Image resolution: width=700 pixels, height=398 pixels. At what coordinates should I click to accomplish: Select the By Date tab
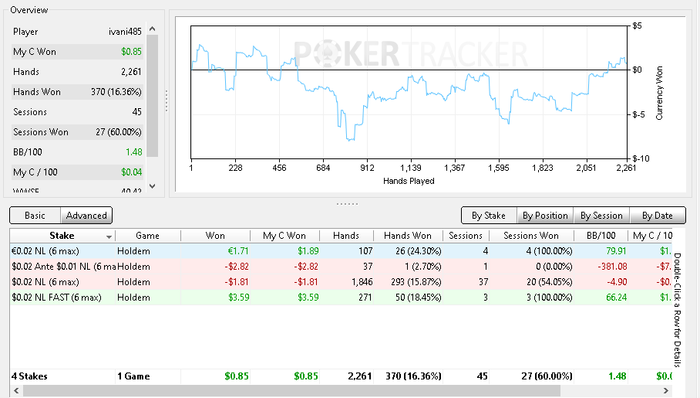pos(657,216)
